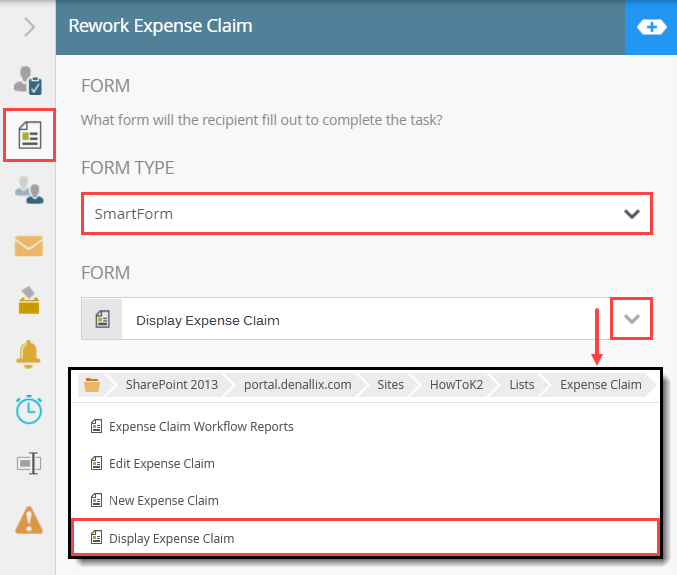Expand the Form picker dropdown arrow

click(x=631, y=319)
